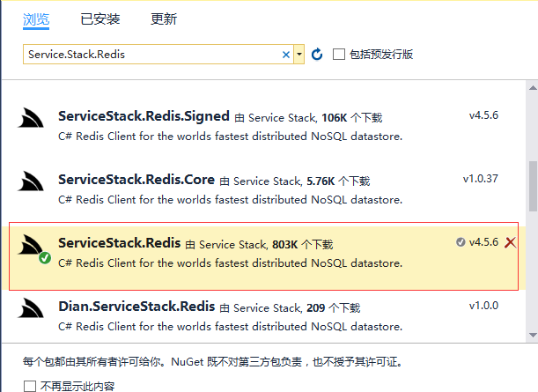Click the scroll down arrow of results list
Image resolution: width=538 pixels, height=392 pixels.
point(533,335)
